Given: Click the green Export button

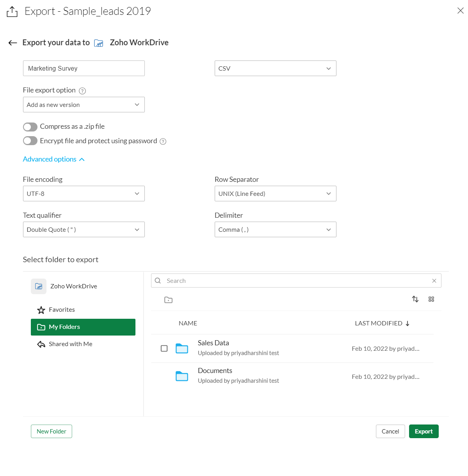Looking at the screenshot, I should click(424, 432).
